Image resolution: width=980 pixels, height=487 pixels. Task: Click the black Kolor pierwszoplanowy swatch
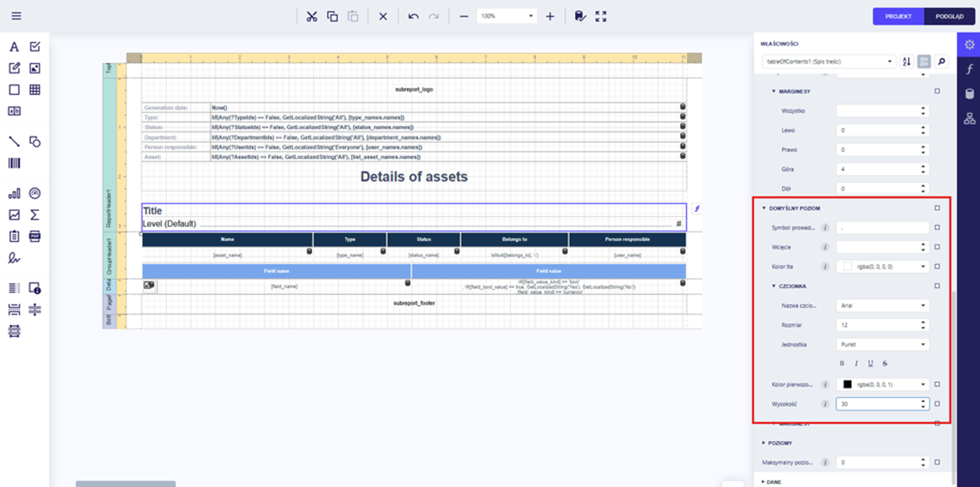(847, 385)
